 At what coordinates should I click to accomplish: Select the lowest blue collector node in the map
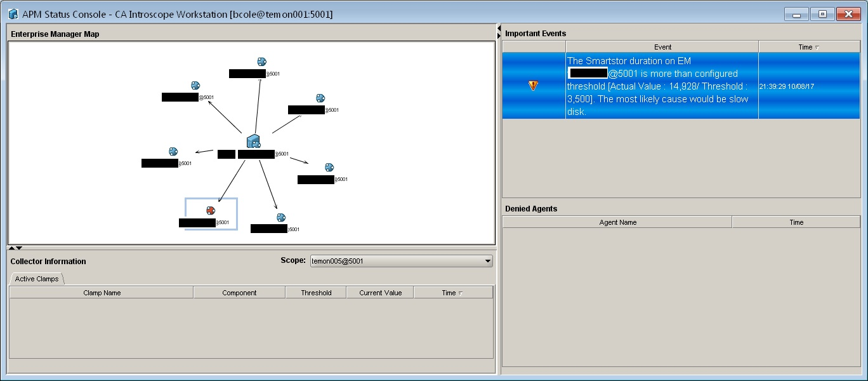[x=281, y=217]
